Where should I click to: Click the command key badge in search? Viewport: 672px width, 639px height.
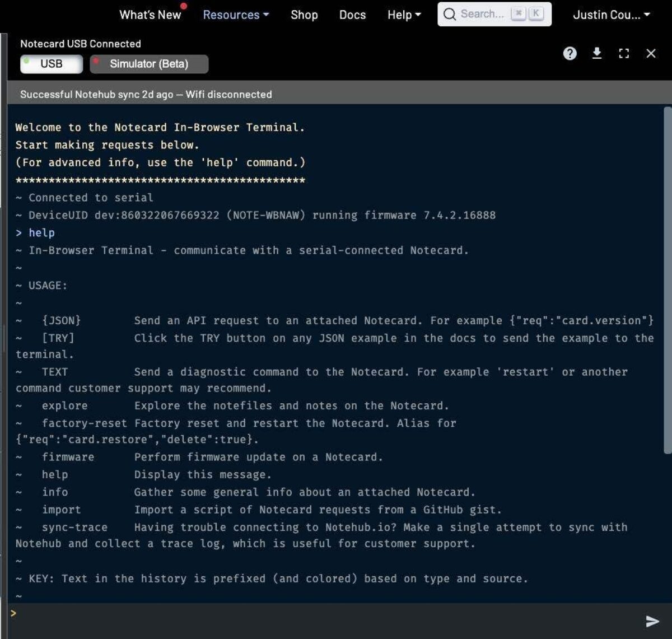coord(519,15)
